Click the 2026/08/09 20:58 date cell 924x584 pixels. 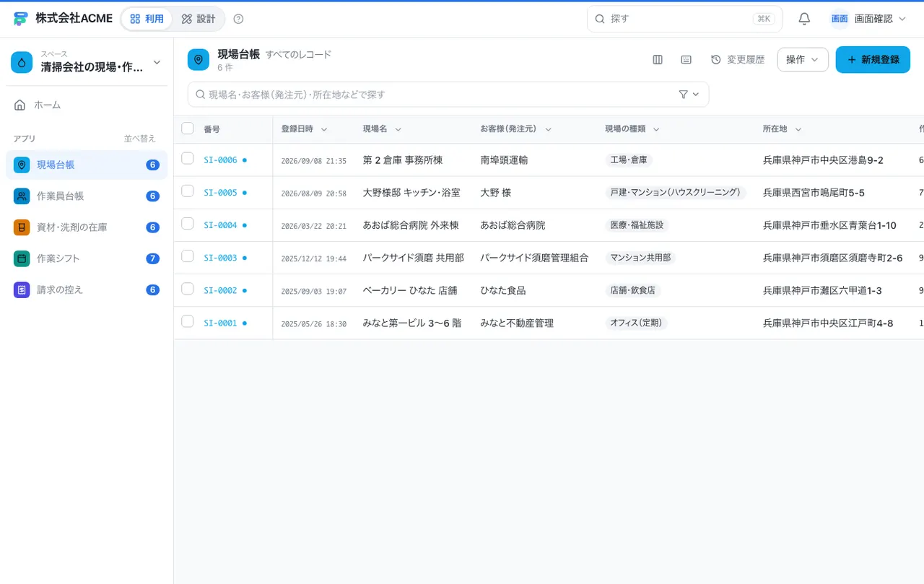click(313, 193)
